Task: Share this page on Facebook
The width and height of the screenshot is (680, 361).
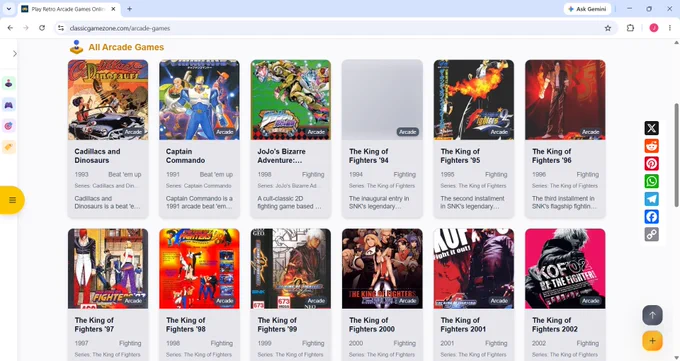Action: 651,217
